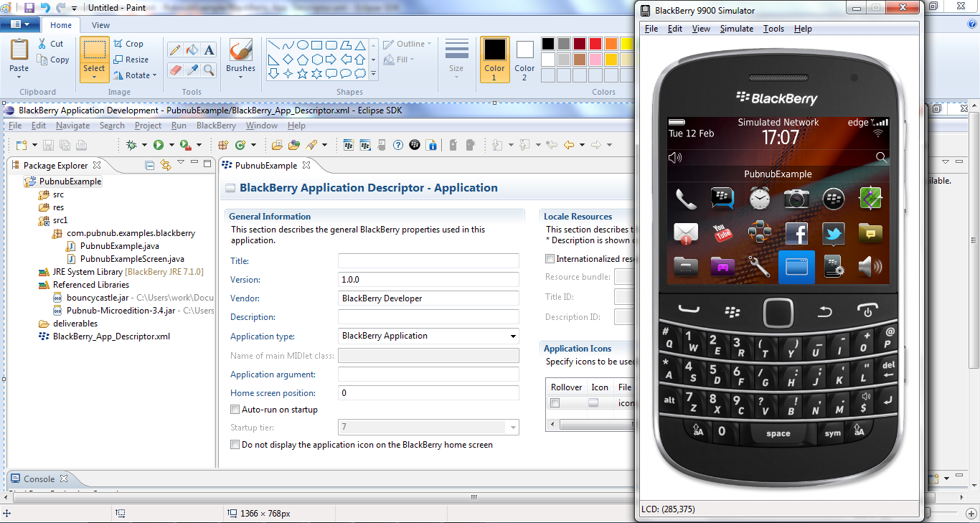Image resolution: width=980 pixels, height=523 pixels.
Task: Click the blue help question mark toolbar icon
Action: point(399,145)
